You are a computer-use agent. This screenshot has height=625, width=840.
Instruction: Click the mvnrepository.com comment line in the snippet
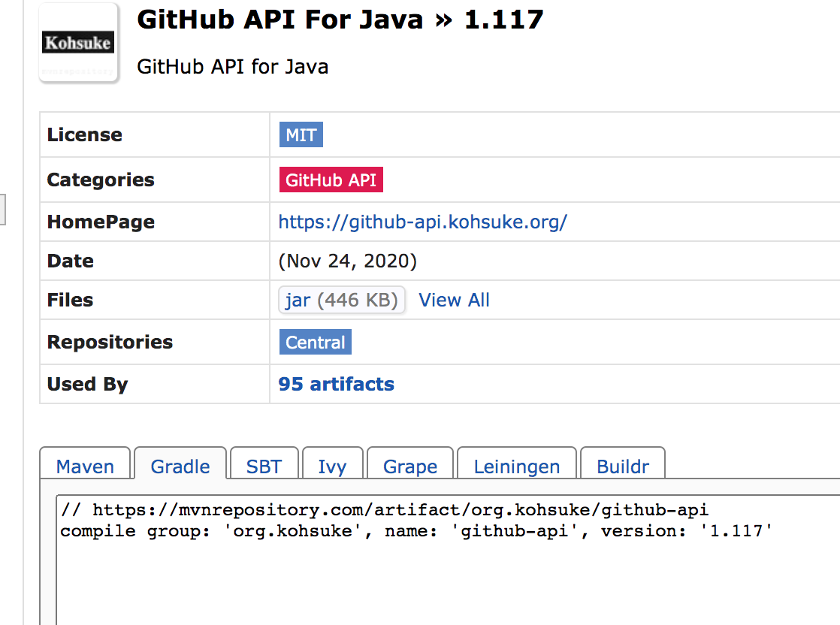click(x=384, y=510)
